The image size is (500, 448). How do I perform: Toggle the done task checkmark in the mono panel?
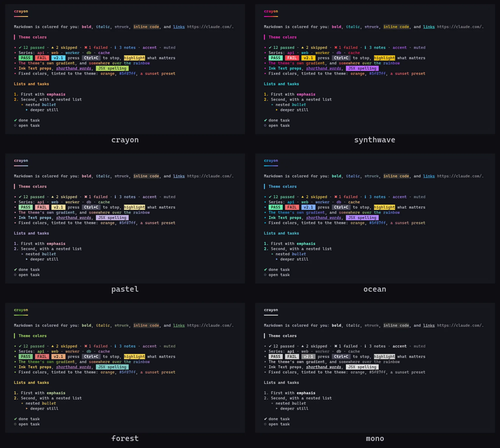point(265,419)
